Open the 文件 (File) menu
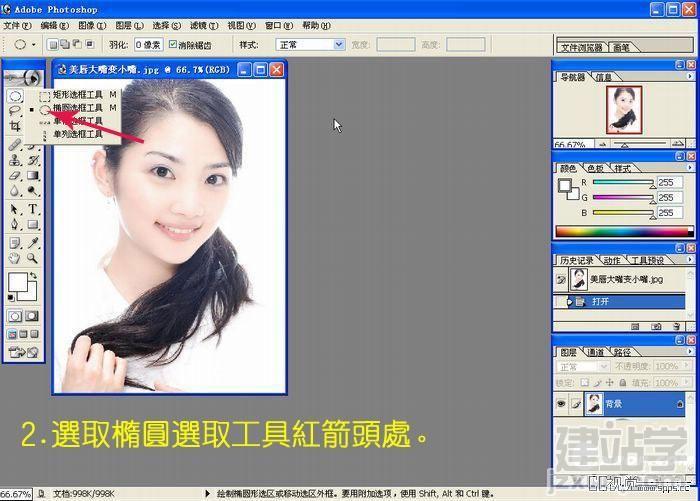The image size is (700, 501). [x=17, y=25]
